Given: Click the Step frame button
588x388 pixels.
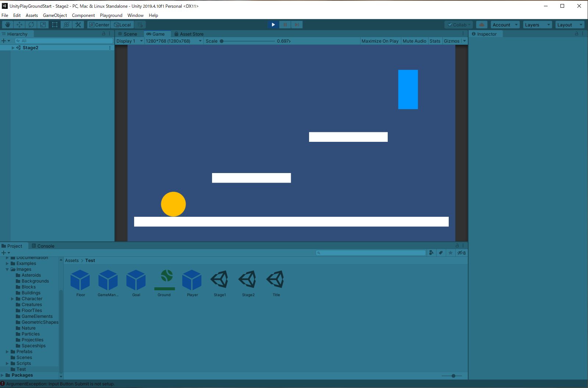Looking at the screenshot, I should coord(297,25).
